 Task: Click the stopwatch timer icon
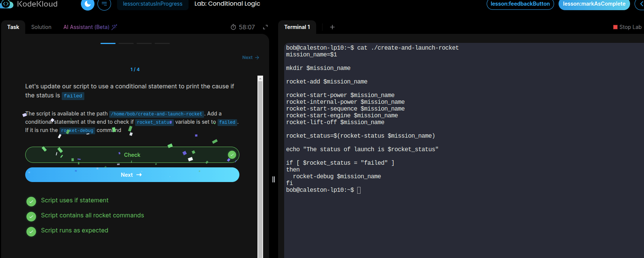[x=233, y=27]
